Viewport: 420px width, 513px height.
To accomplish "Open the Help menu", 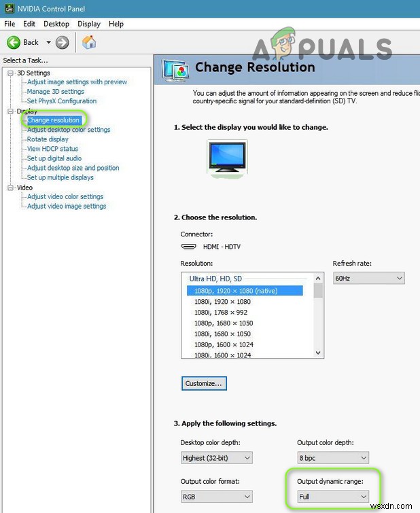I will coord(116,24).
